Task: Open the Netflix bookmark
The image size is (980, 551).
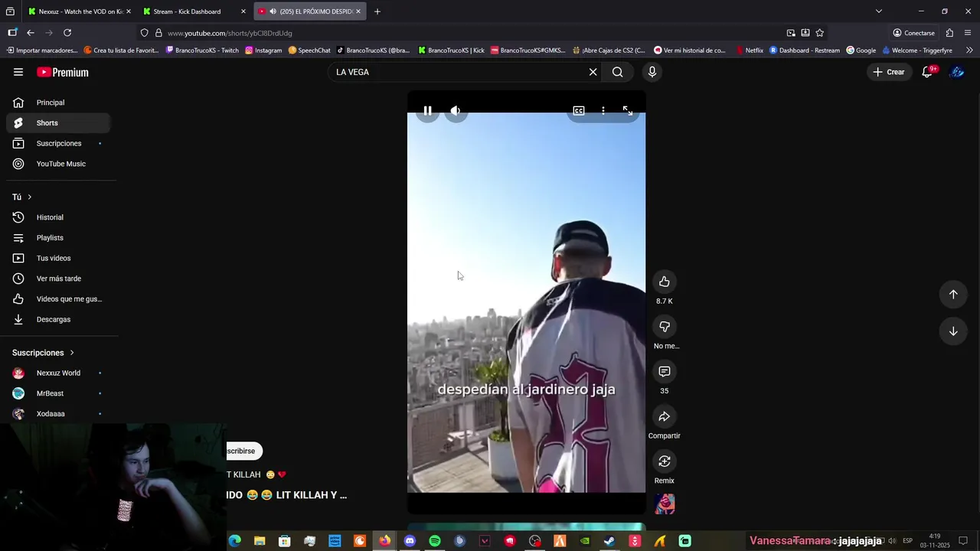Action: tap(750, 51)
